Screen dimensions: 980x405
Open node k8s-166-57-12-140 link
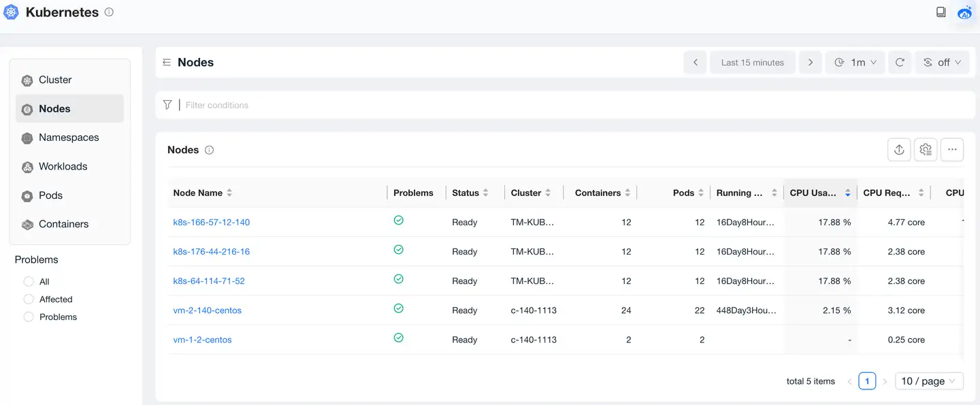[212, 223]
